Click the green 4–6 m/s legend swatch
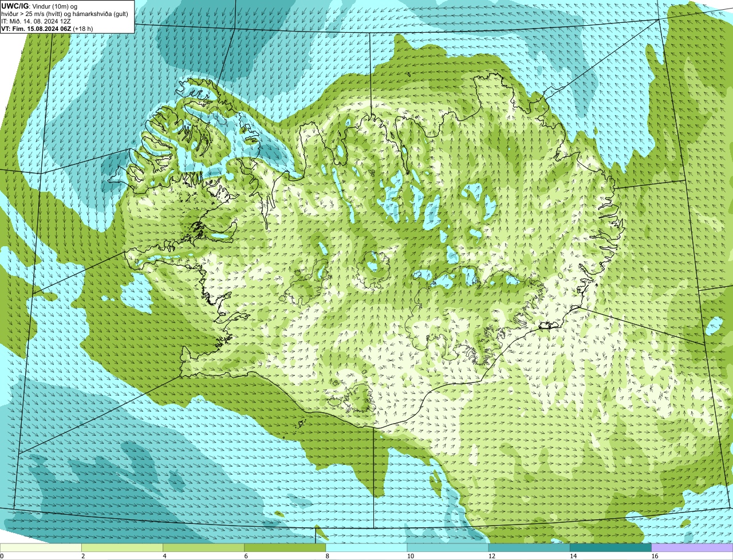Image resolution: width=733 pixels, height=560 pixels. pos(203,548)
